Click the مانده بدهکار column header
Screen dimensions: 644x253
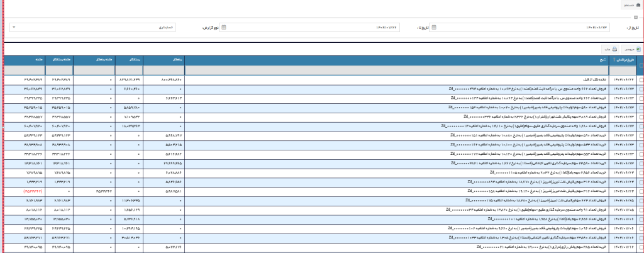94,60
